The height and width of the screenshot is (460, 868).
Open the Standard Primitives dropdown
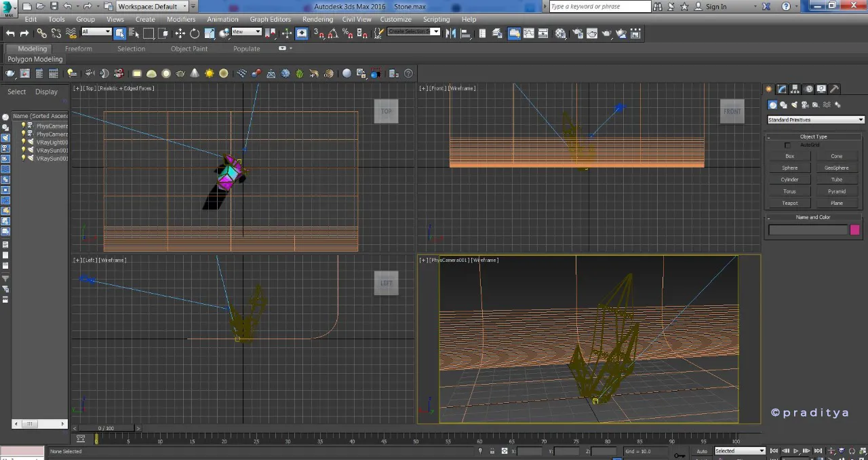(x=816, y=120)
